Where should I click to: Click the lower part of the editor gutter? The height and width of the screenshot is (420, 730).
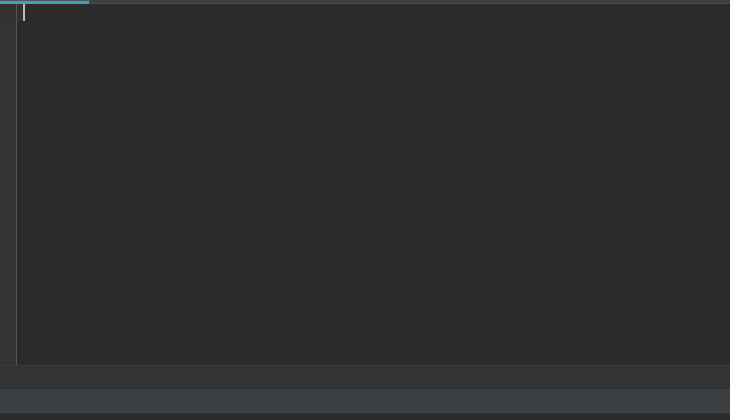pyautogui.click(x=8, y=326)
